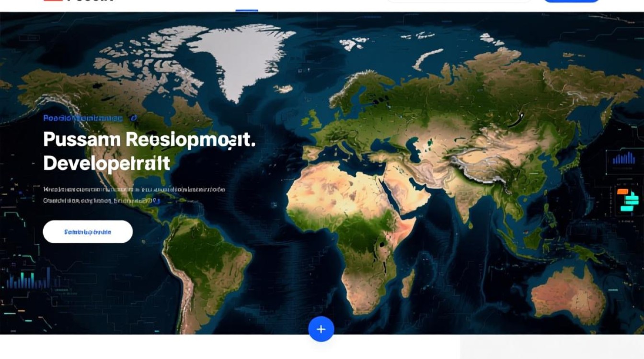
Task: Click the light gray panel at bottom right
Action: click(551, 347)
